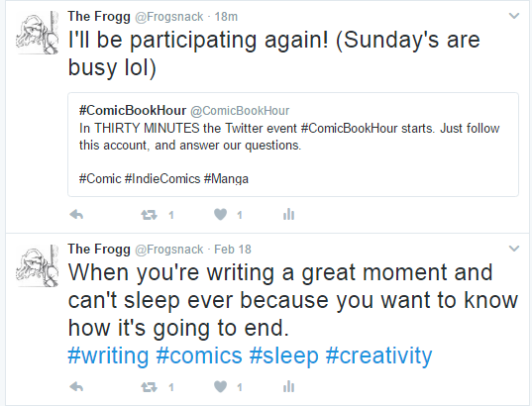This screenshot has width=532, height=406.
Task: Open the #writing hashtag
Action: click(108, 355)
